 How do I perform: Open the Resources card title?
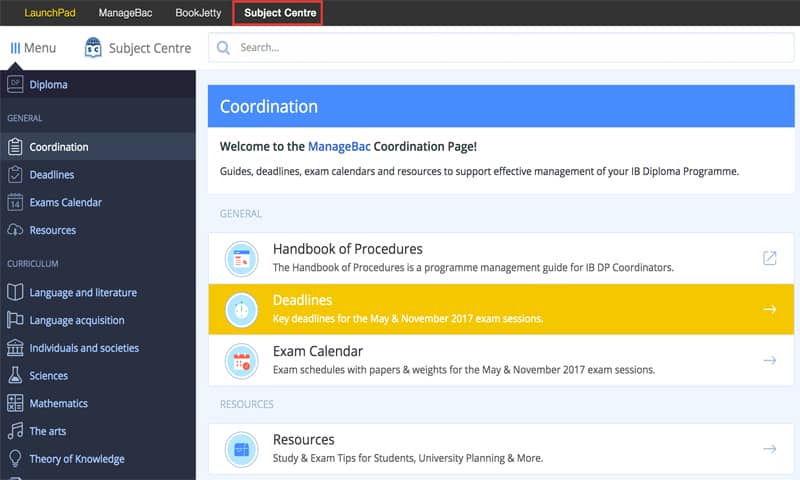click(x=304, y=440)
